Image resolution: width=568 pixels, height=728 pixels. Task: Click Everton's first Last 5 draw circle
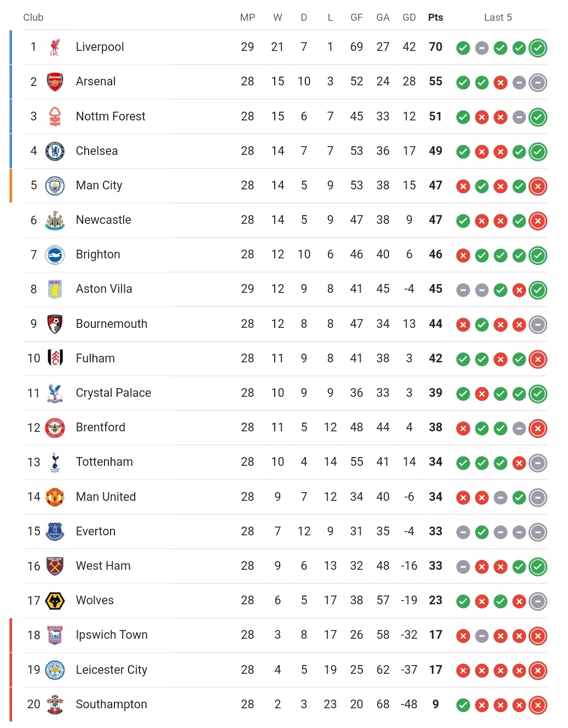pos(463,532)
